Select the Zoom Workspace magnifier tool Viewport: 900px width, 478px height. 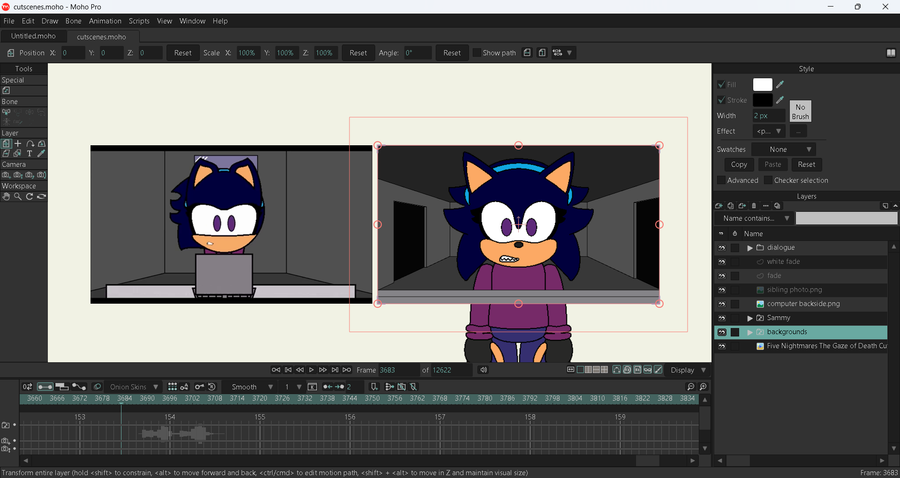coord(18,197)
